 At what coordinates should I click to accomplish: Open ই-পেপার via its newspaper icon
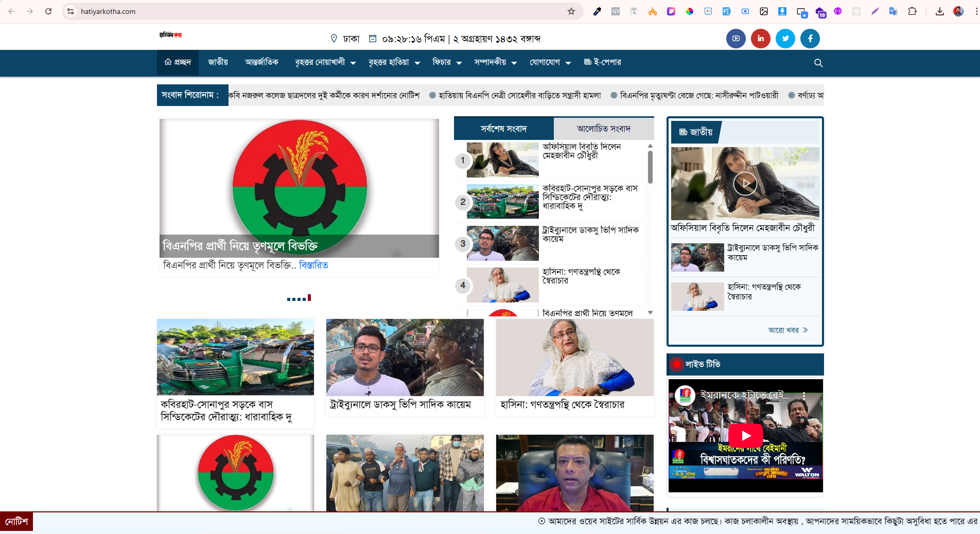click(587, 62)
